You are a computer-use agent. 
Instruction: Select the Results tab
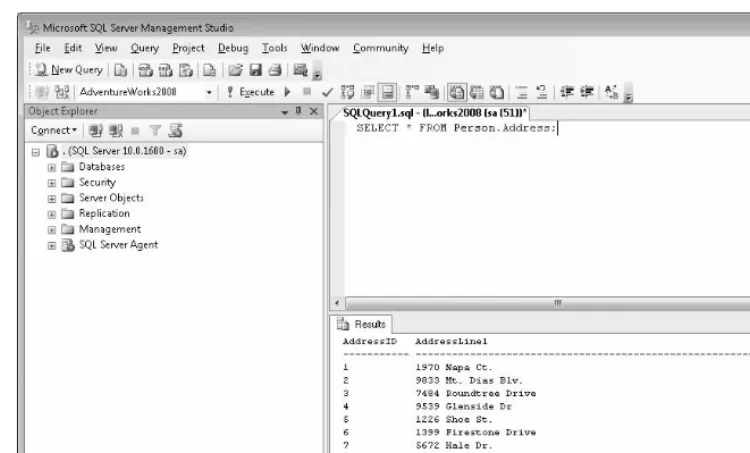(362, 324)
